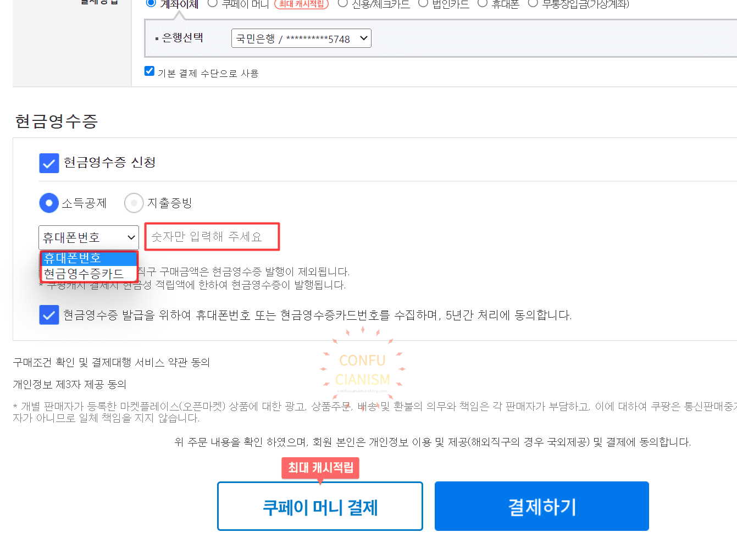This screenshot has width=737, height=560.
Task: Click the blue 결제하기 button
Action: (x=542, y=506)
